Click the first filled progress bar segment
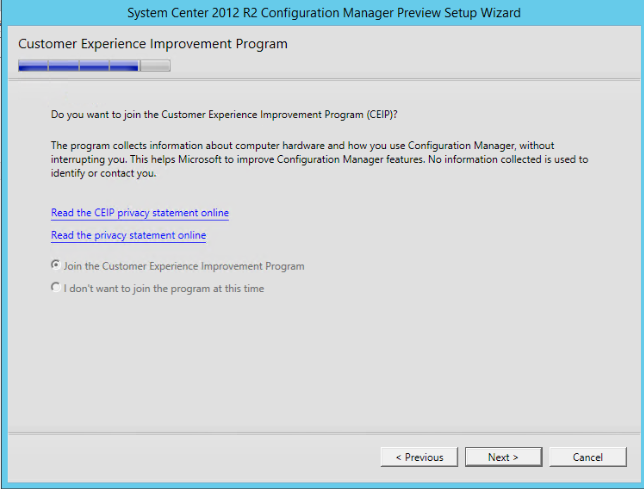This screenshot has width=644, height=489. 33,66
